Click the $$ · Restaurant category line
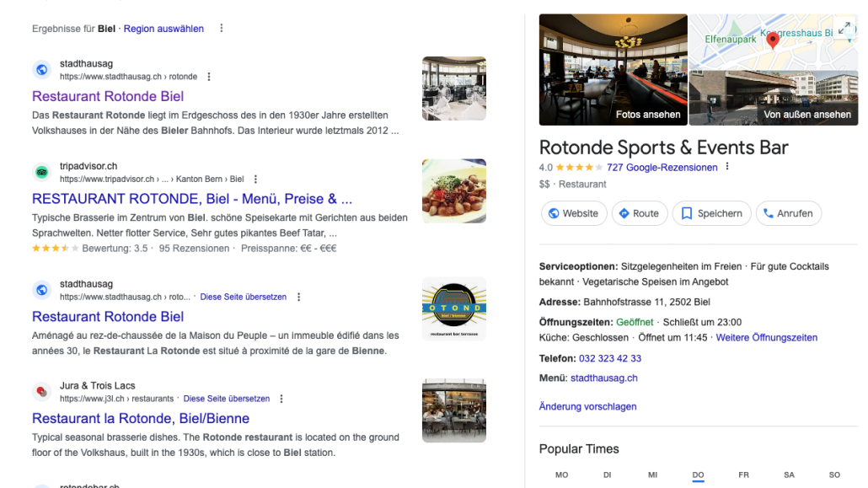 [573, 185]
